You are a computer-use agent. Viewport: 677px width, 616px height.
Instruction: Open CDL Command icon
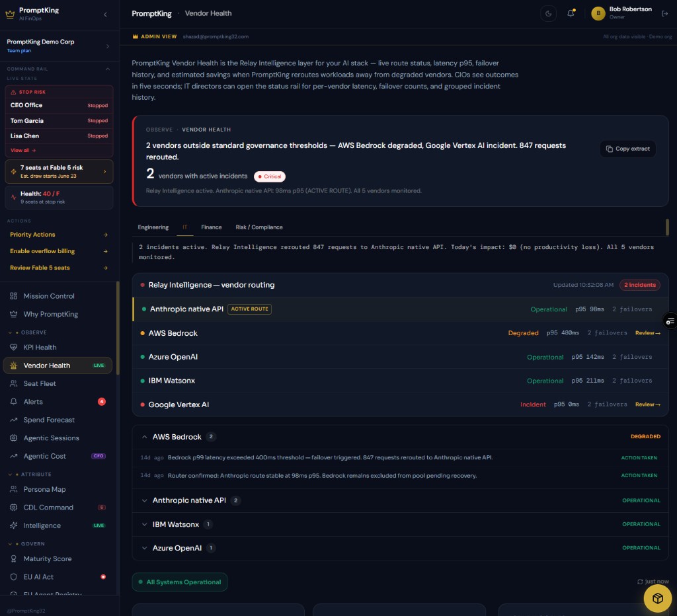[x=14, y=508]
